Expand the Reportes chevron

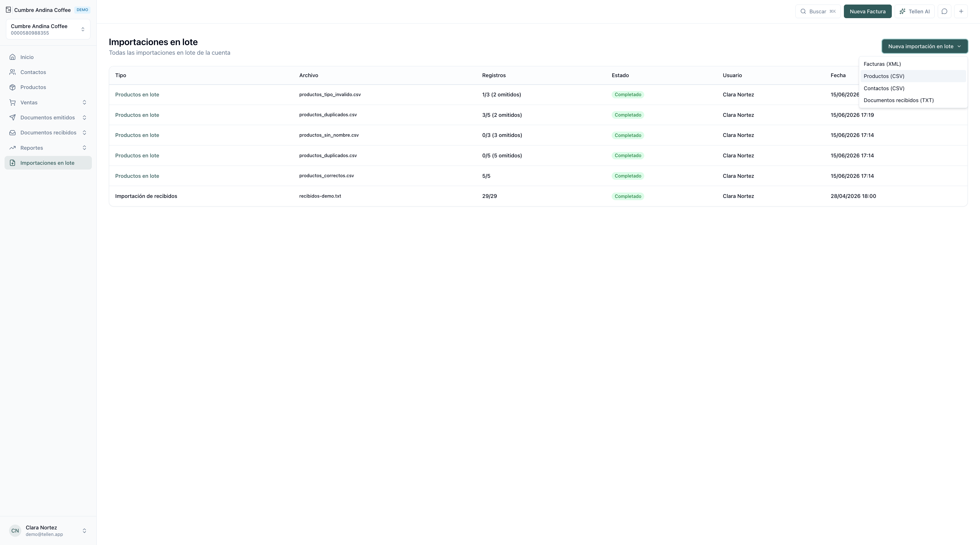pos(85,148)
